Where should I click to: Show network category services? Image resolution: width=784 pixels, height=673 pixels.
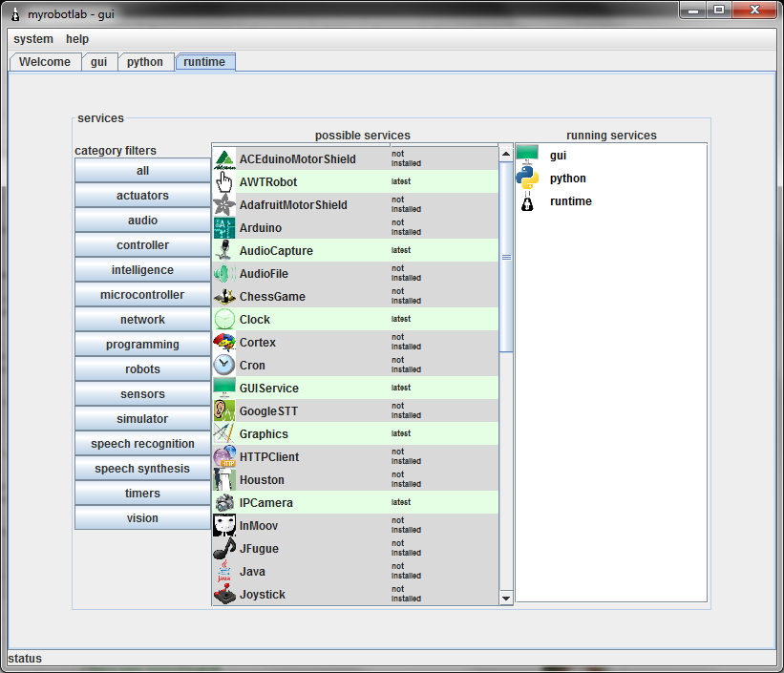click(x=142, y=320)
